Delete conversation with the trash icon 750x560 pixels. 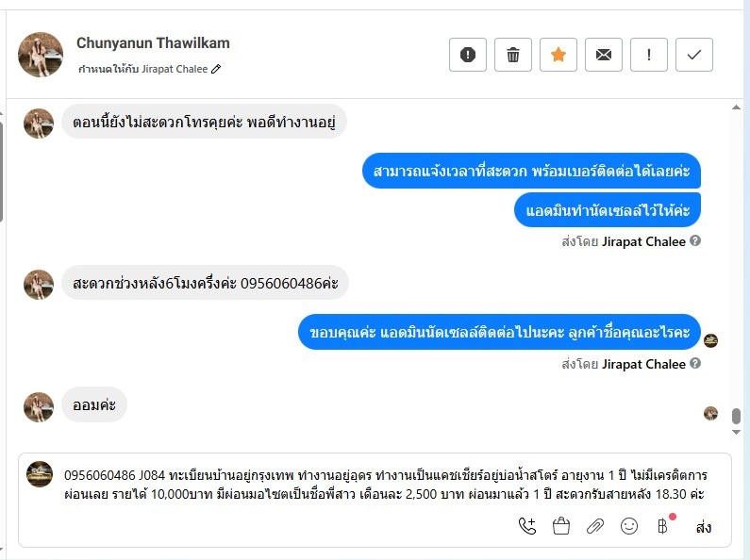pos(513,55)
